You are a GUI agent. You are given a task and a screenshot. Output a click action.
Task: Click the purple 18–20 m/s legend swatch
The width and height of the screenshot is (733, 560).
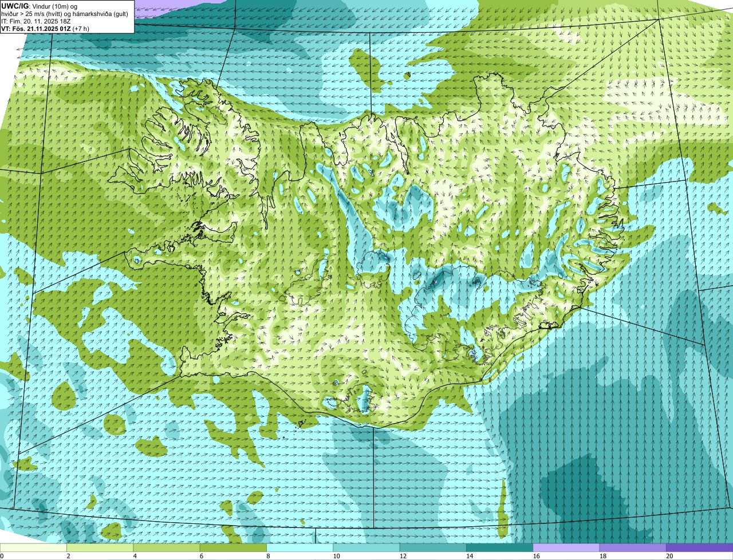(x=632, y=547)
